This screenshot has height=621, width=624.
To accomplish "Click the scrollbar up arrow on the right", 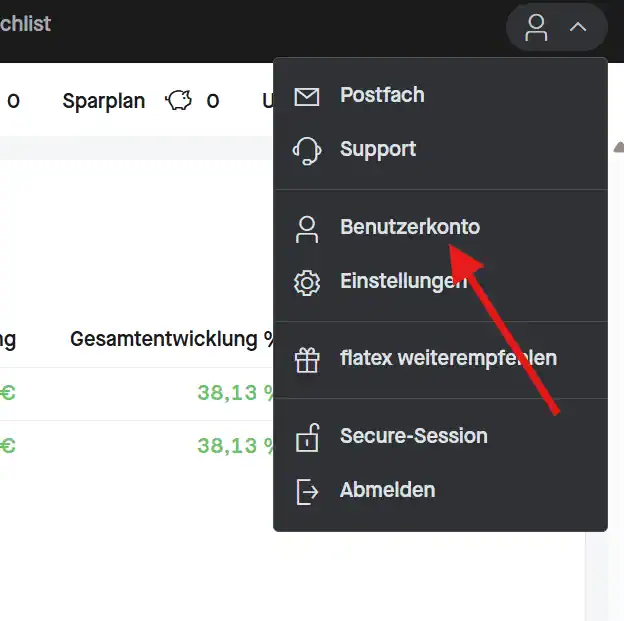I will (x=618, y=147).
